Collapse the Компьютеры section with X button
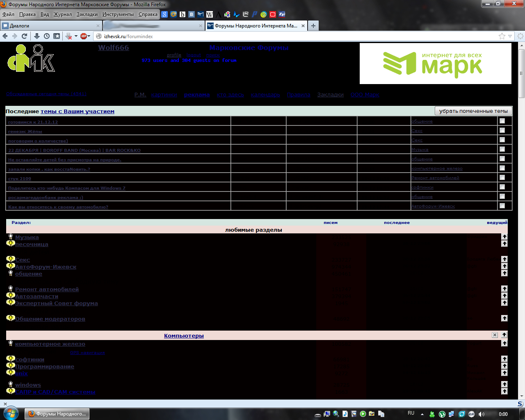The image size is (525, 420). 495,335
